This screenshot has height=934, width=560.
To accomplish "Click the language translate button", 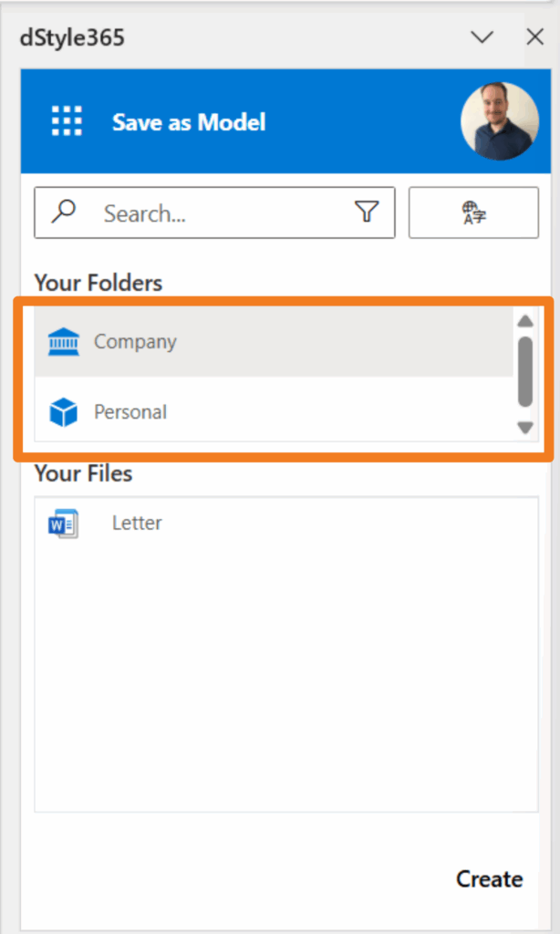I will click(473, 213).
